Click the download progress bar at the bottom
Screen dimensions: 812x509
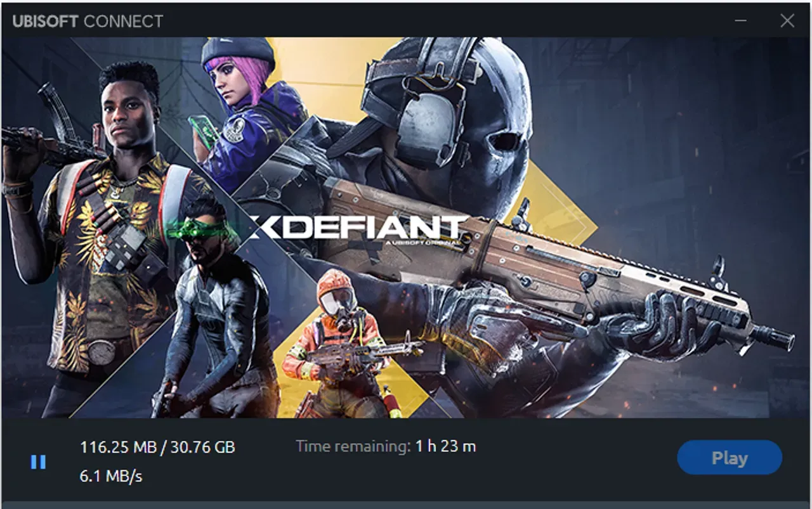(406, 505)
